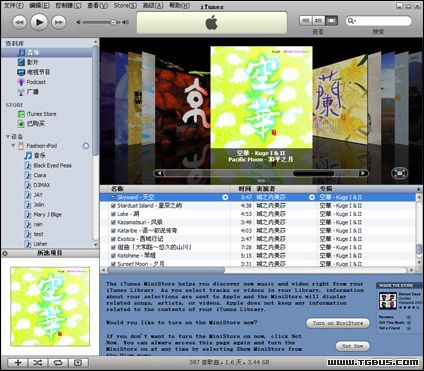
Task: Select the Fashion iPod device icon
Action: tap(21, 146)
